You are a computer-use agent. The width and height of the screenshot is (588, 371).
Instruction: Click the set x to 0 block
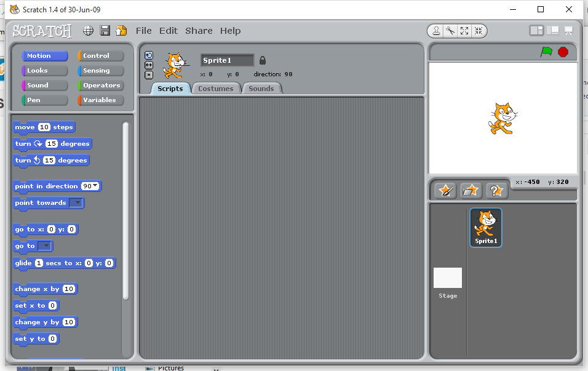coord(36,306)
